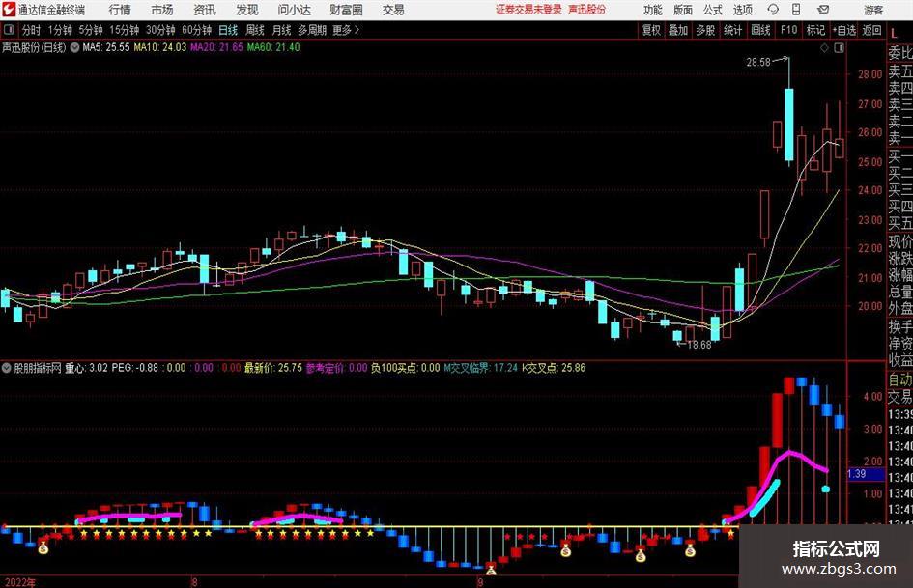Open the 公式 menu
Screen dimensions: 913x588
tap(713, 10)
